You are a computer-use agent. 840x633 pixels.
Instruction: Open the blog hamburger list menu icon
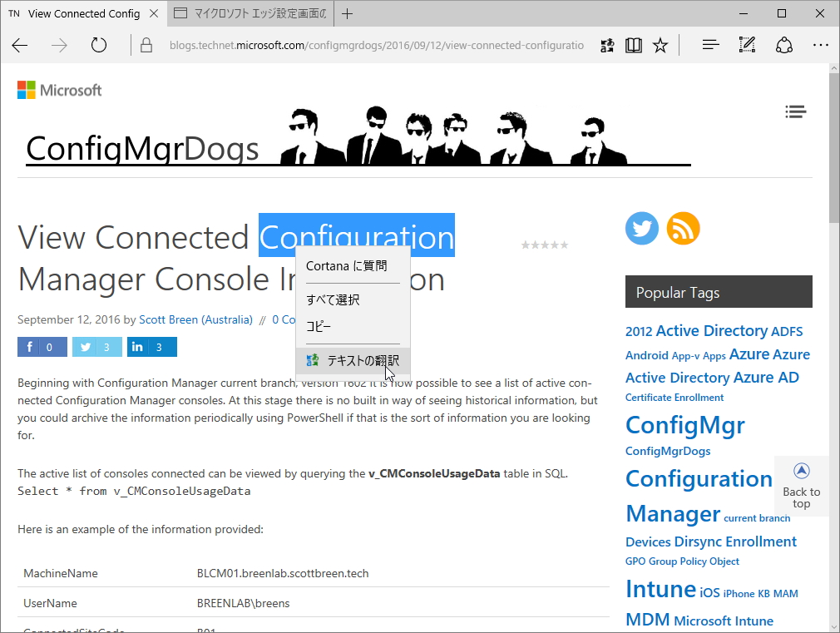coord(796,111)
